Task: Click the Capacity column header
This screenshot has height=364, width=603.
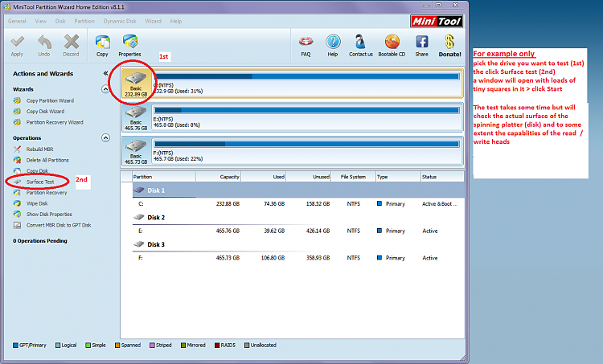Action: [x=219, y=177]
